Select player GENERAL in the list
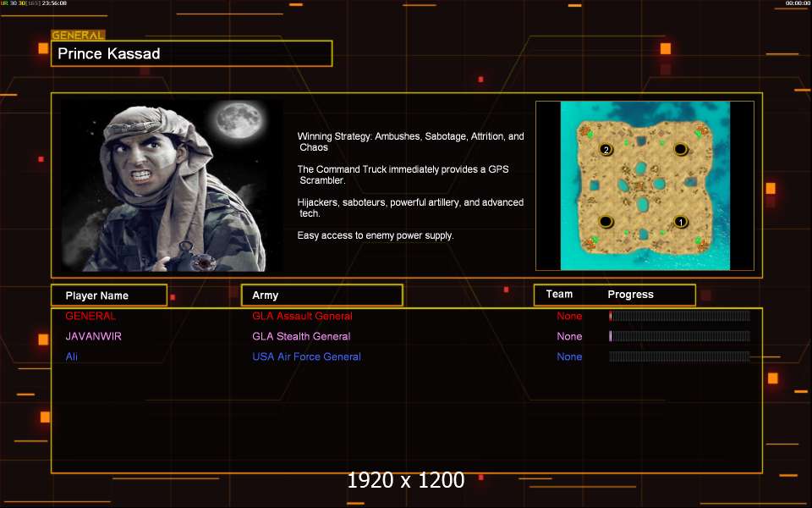 tap(91, 316)
